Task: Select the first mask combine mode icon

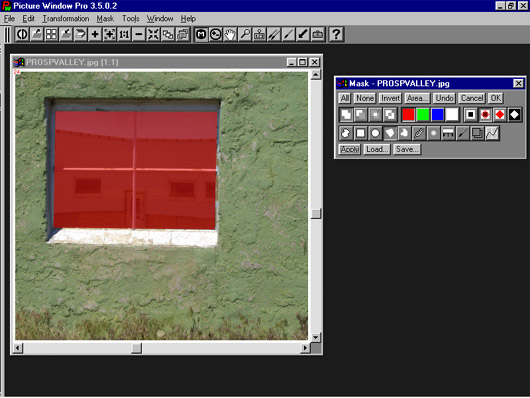Action: pos(346,115)
